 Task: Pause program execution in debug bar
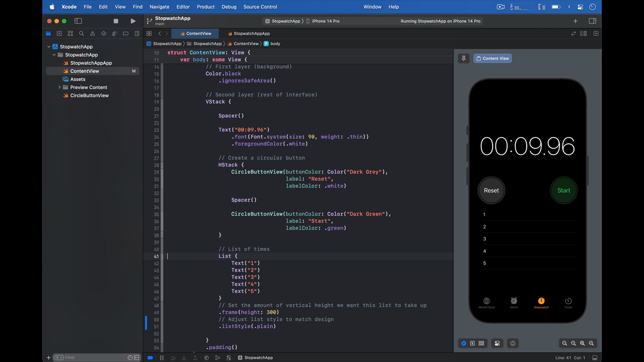pyautogui.click(x=162, y=357)
